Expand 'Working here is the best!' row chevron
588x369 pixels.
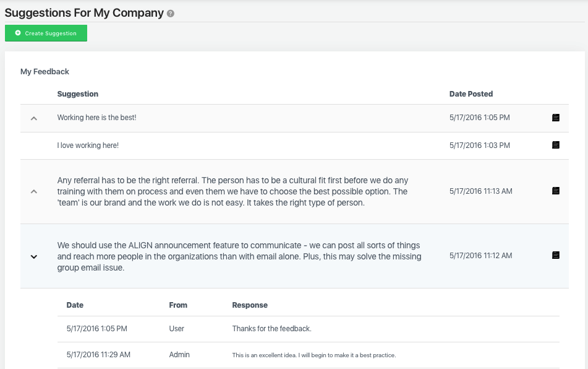34,118
